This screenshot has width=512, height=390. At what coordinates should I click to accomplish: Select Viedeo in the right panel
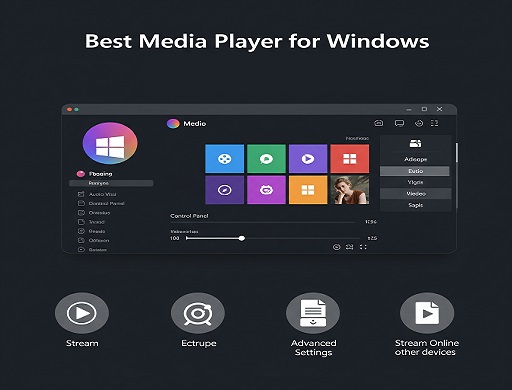416,194
